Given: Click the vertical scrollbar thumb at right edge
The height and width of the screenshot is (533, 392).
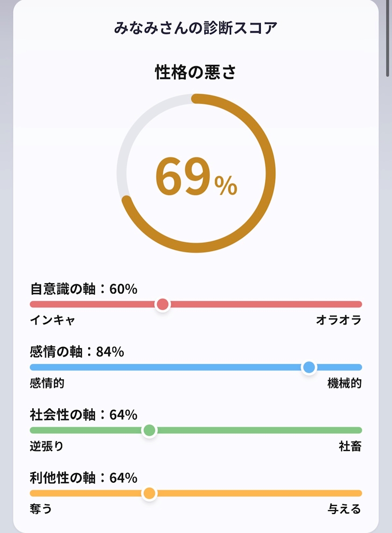Looking at the screenshot, I should 388,38.
